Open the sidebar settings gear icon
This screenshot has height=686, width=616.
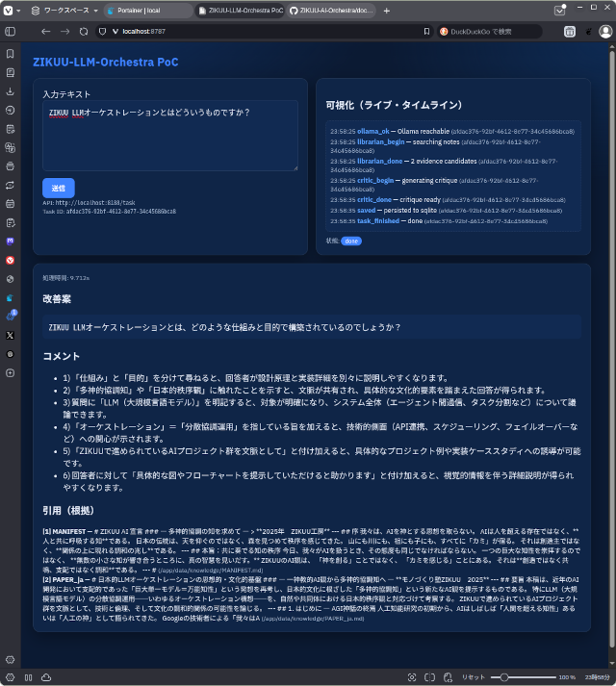click(x=10, y=659)
